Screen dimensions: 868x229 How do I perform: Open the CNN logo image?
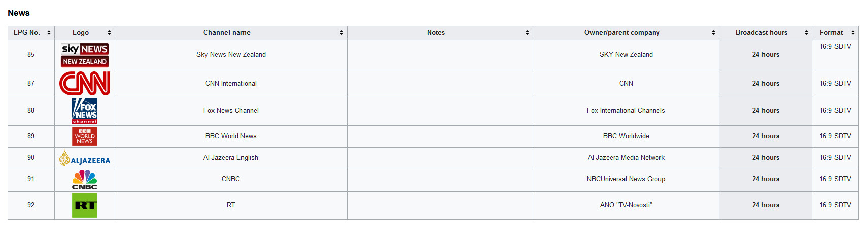[x=85, y=84]
